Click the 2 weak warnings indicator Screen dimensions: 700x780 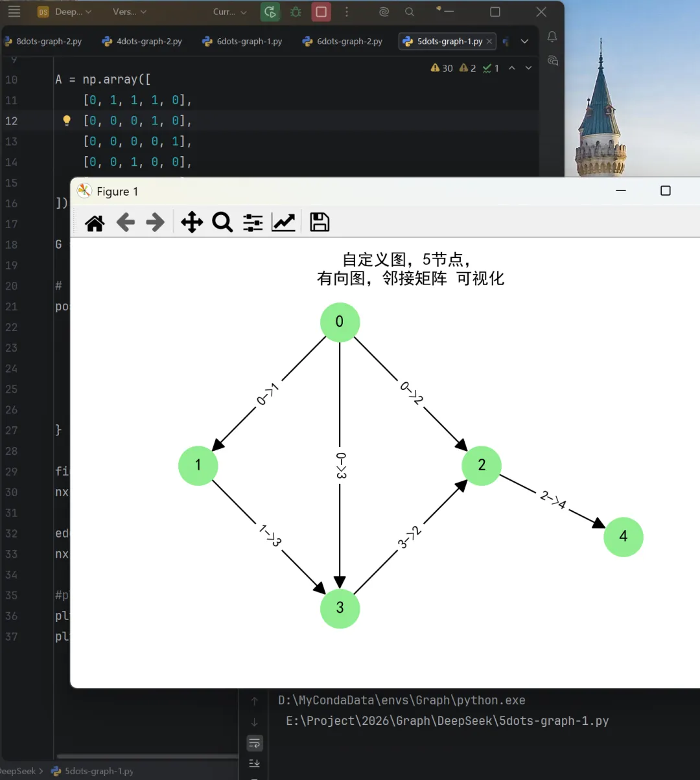tap(468, 68)
